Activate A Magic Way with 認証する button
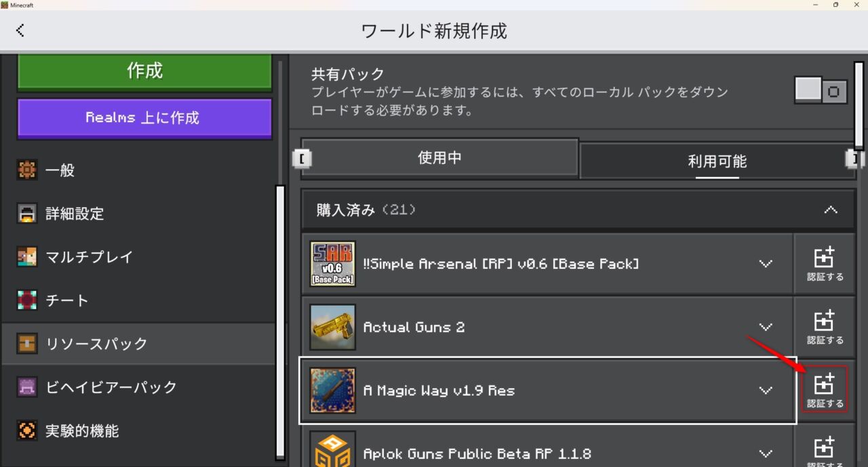Image resolution: width=868 pixels, height=467 pixels. click(825, 389)
